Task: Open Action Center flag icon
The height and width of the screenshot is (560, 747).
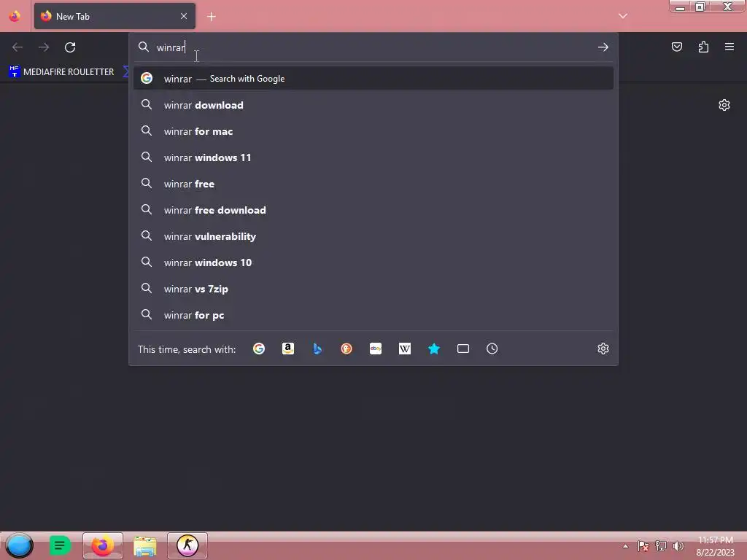Action: click(x=643, y=546)
